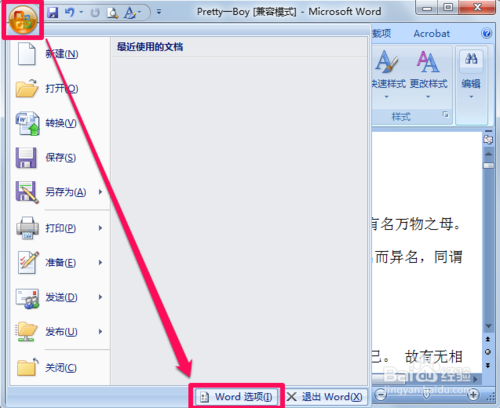Choose 新建(N) from the Office menu

[60, 54]
